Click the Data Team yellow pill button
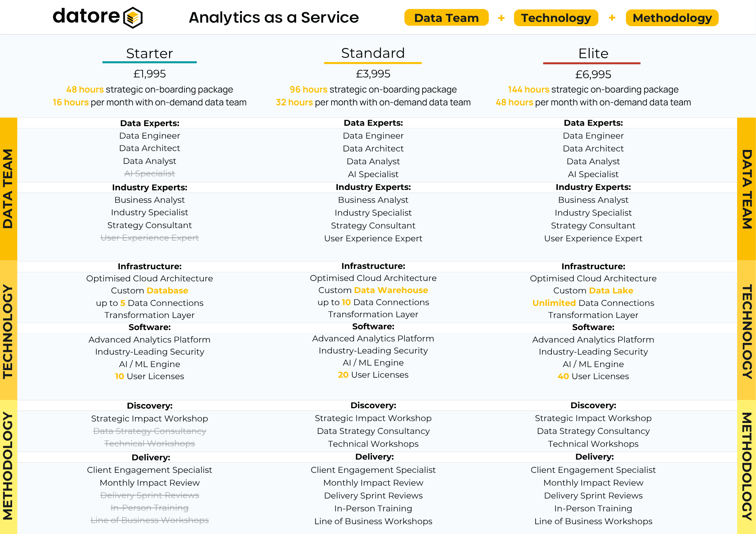The height and width of the screenshot is (534, 756). (x=446, y=18)
